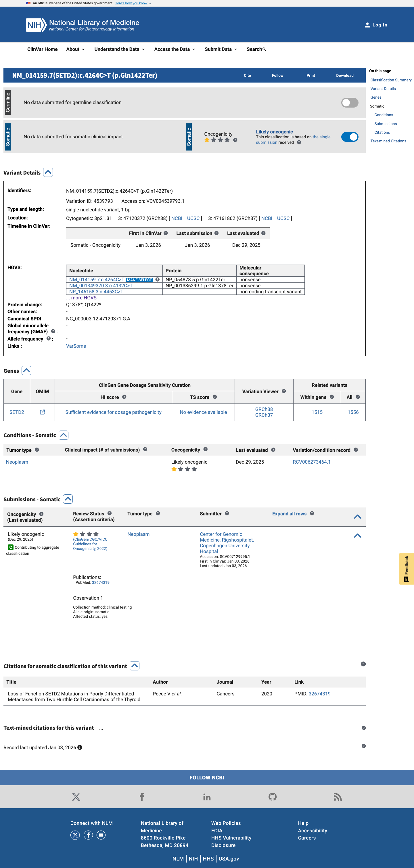Open Sufficient evidence for dosage pathogenicity link
414x868 pixels.
[x=113, y=412]
